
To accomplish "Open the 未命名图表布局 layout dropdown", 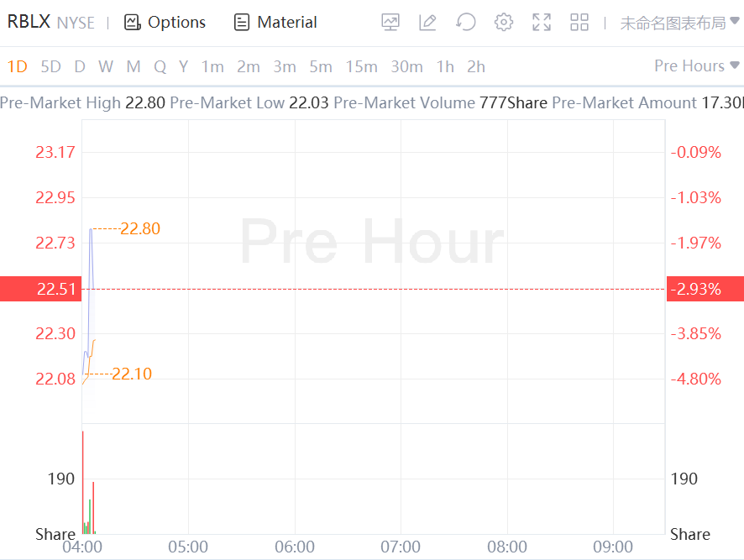I will pyautogui.click(x=679, y=23).
